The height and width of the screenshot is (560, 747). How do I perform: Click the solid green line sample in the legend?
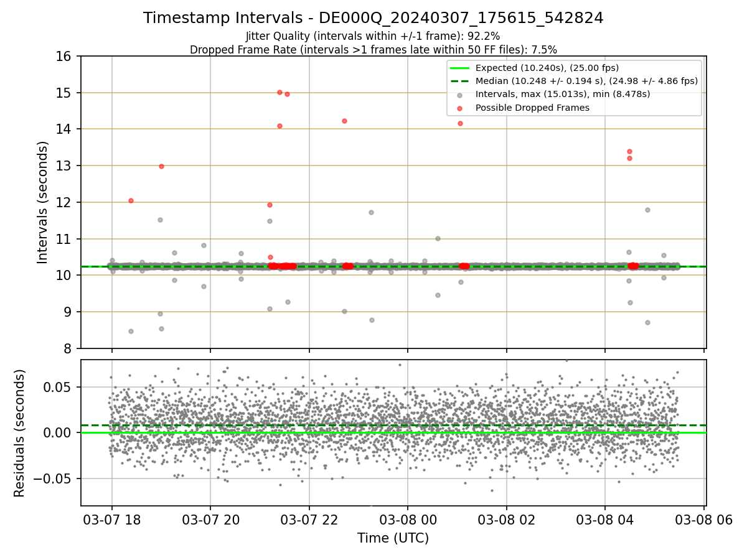459,68
